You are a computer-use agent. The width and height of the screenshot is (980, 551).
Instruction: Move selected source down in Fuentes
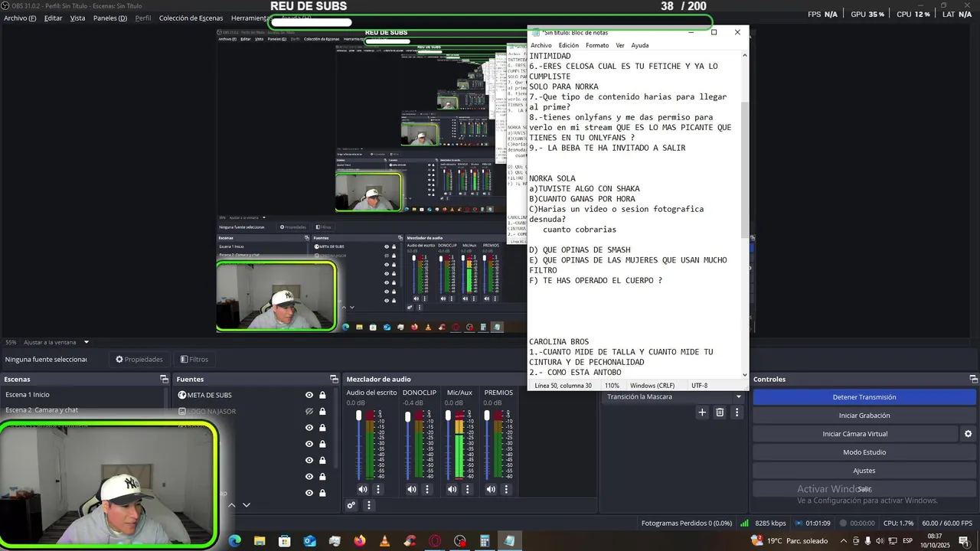point(247,505)
